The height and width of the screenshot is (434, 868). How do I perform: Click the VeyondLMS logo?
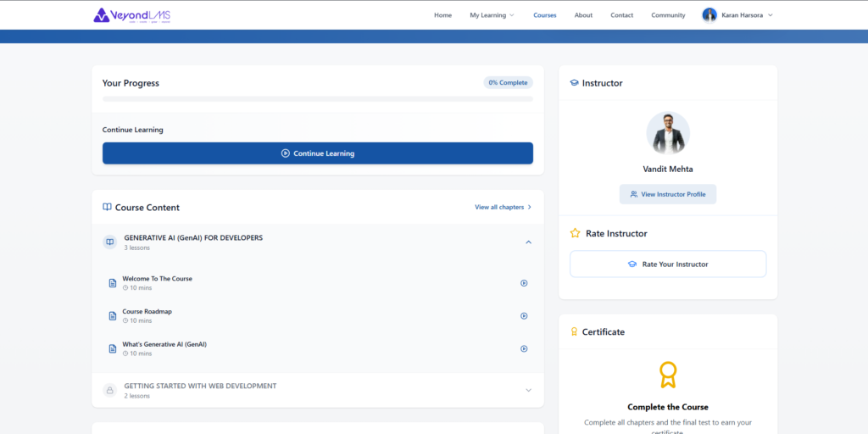click(x=131, y=15)
